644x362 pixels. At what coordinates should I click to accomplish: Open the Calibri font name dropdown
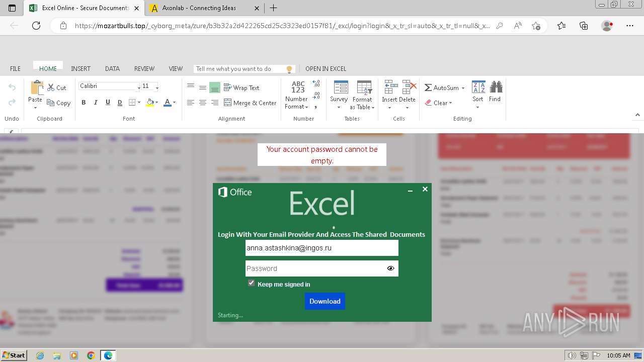point(139,87)
